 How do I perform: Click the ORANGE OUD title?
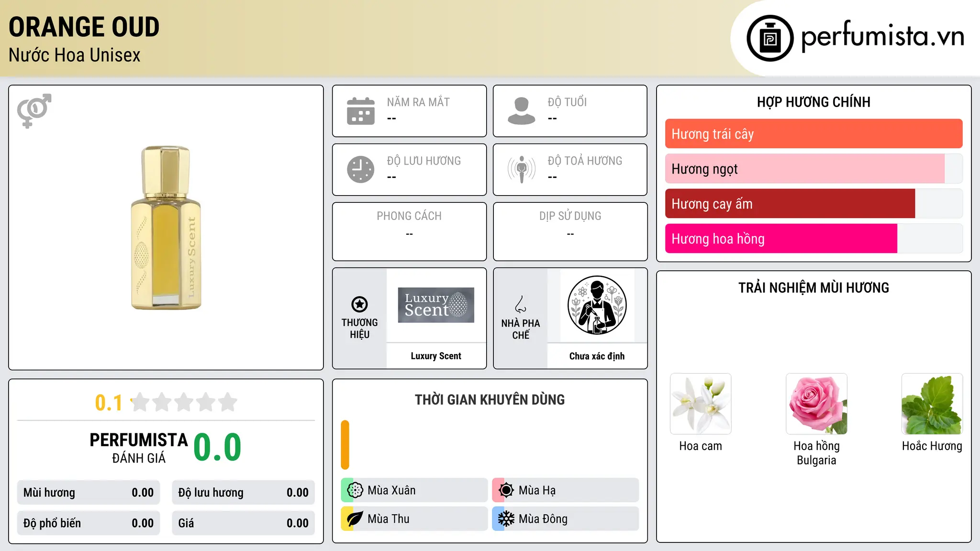pyautogui.click(x=84, y=27)
